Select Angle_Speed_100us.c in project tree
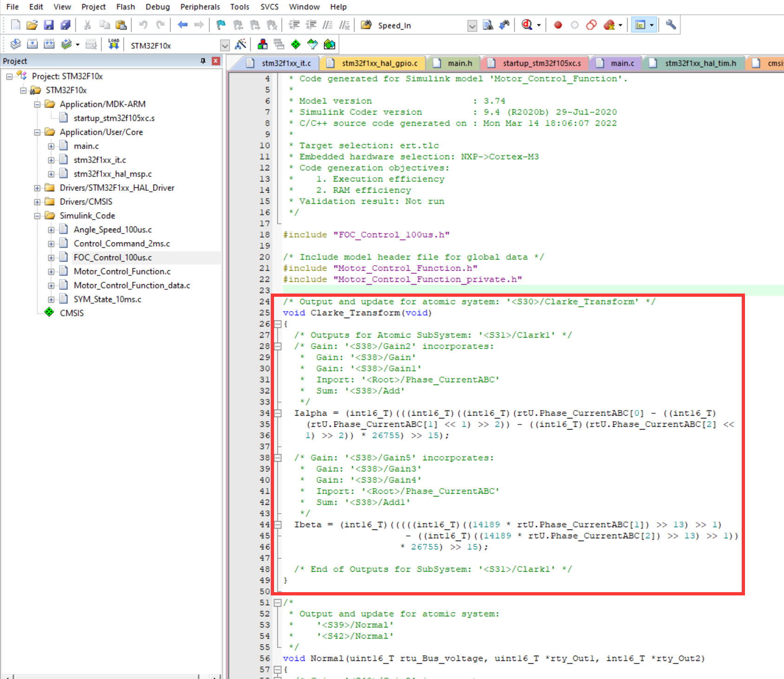 pyautogui.click(x=113, y=229)
